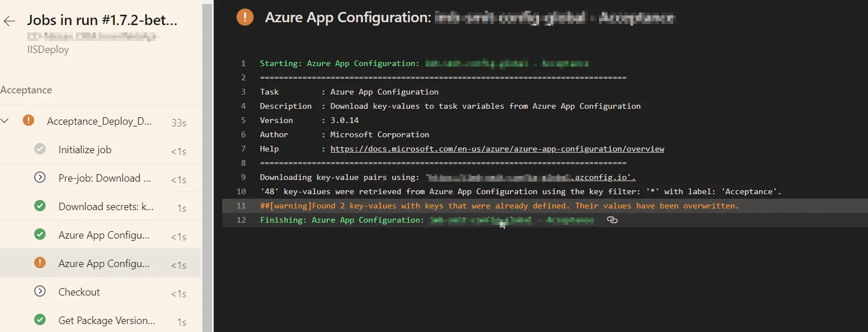Screen dimensions: 868x332
Task: Click the green success icon for Download secrets
Action: (40, 206)
